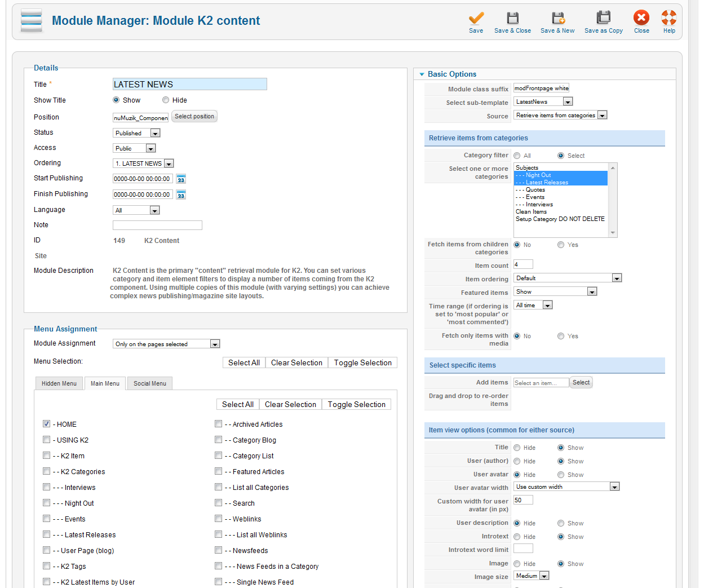Open the Start Publishing calendar icon
The image size is (704, 588).
(181, 179)
